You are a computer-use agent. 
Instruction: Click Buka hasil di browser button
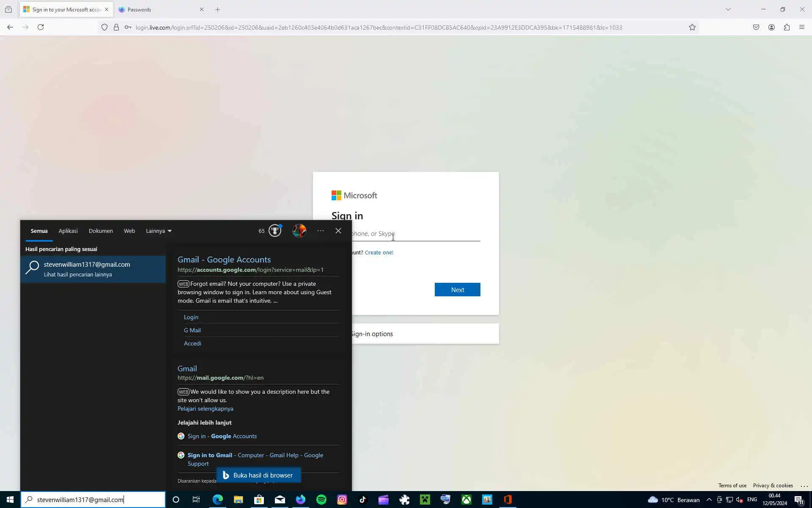coord(258,475)
